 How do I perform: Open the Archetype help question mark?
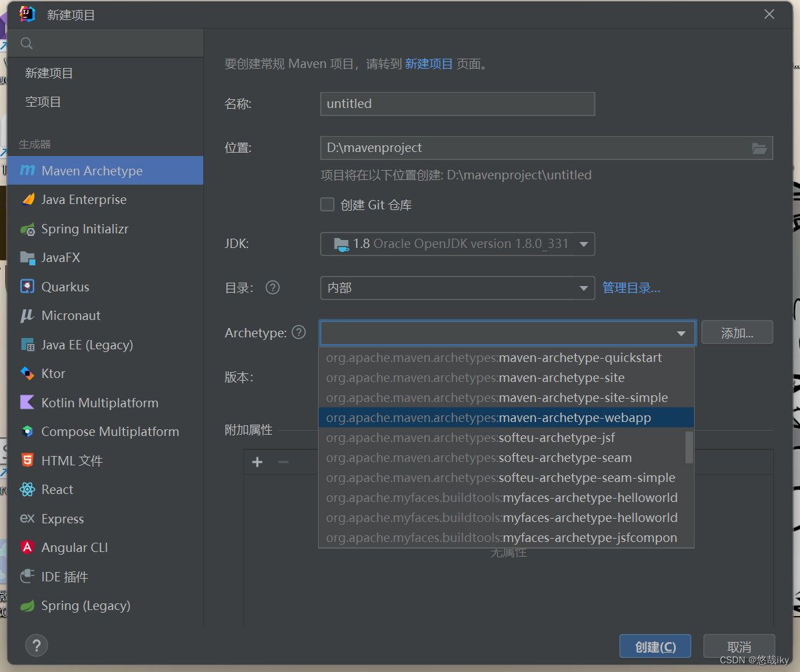[x=298, y=333]
